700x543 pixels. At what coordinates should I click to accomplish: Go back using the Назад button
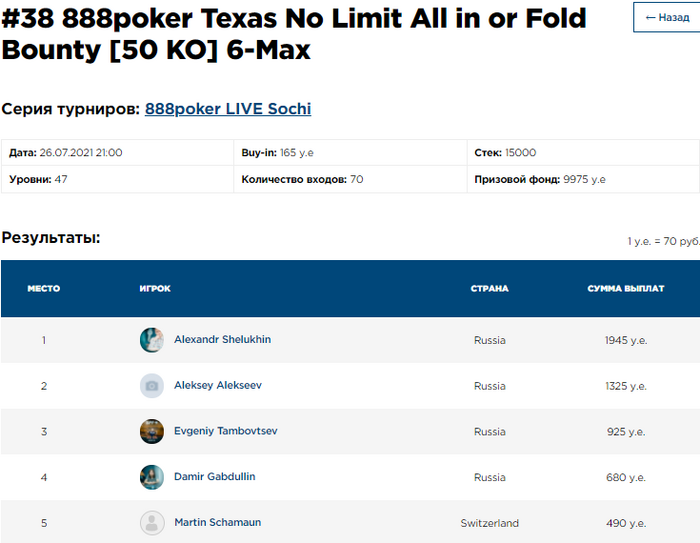point(667,17)
